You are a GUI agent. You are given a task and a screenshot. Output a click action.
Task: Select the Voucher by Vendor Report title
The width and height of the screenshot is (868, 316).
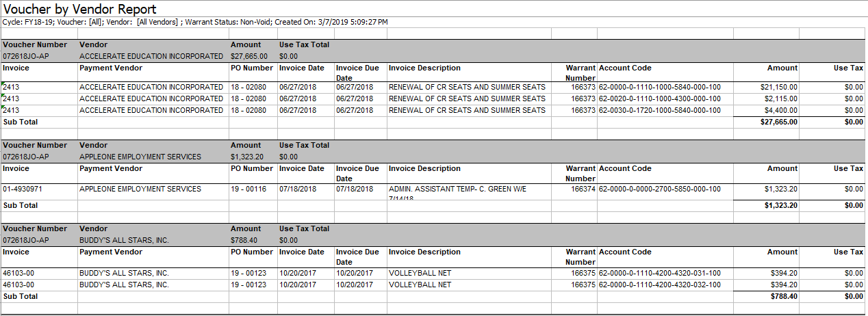[x=80, y=9]
